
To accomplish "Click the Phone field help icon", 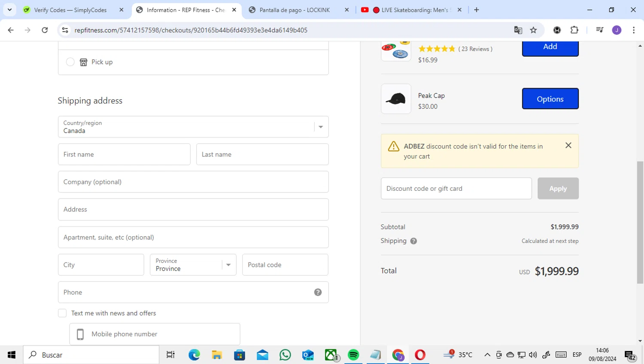I will 318,292.
